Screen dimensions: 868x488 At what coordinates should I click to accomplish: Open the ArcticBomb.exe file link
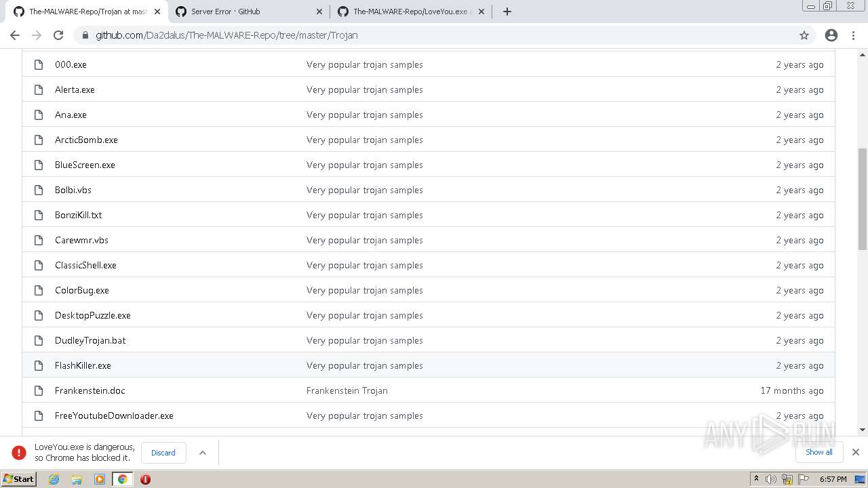click(x=86, y=140)
